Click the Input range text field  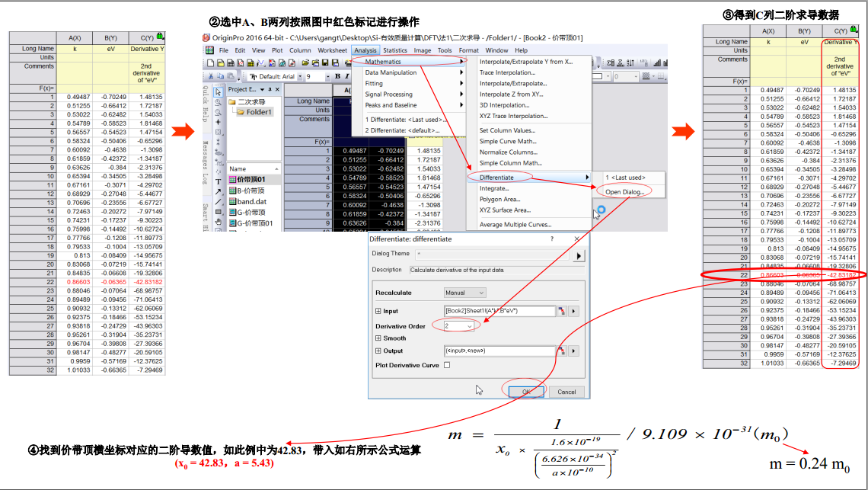[500, 311]
